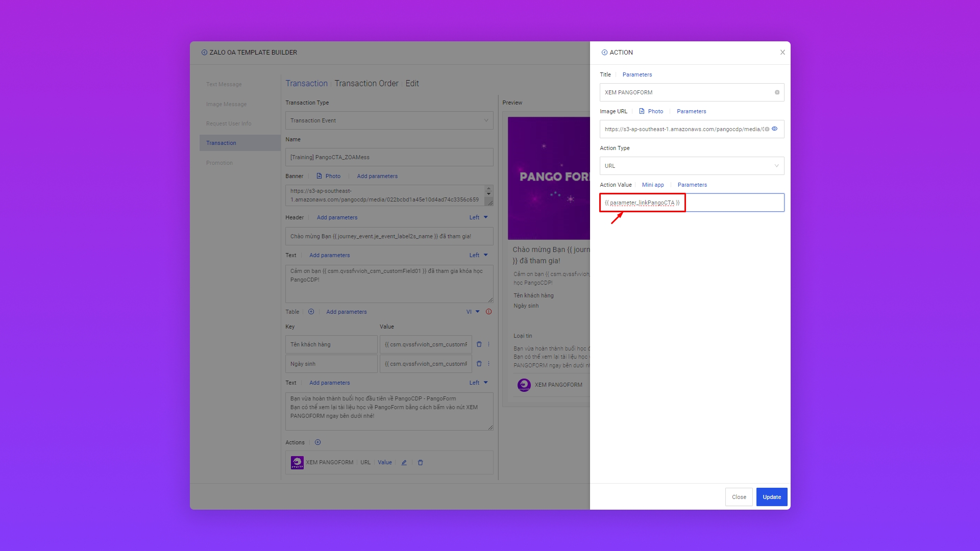
Task: Click the Photo upload icon in Action panel
Action: (642, 111)
